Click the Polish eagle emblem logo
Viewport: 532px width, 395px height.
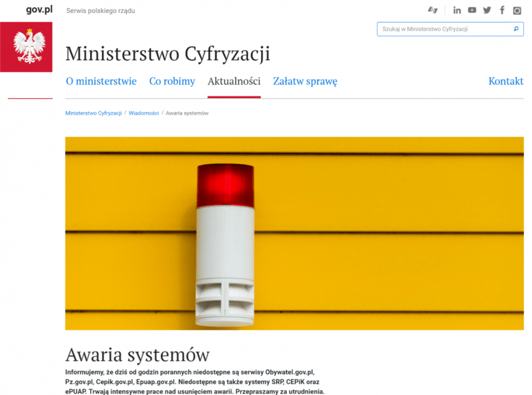pyautogui.click(x=26, y=47)
